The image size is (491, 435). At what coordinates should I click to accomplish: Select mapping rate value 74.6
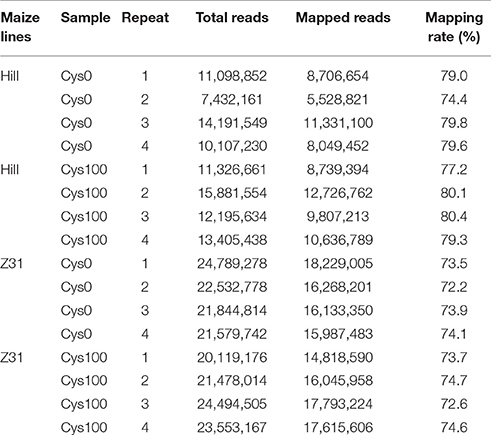coord(454,427)
